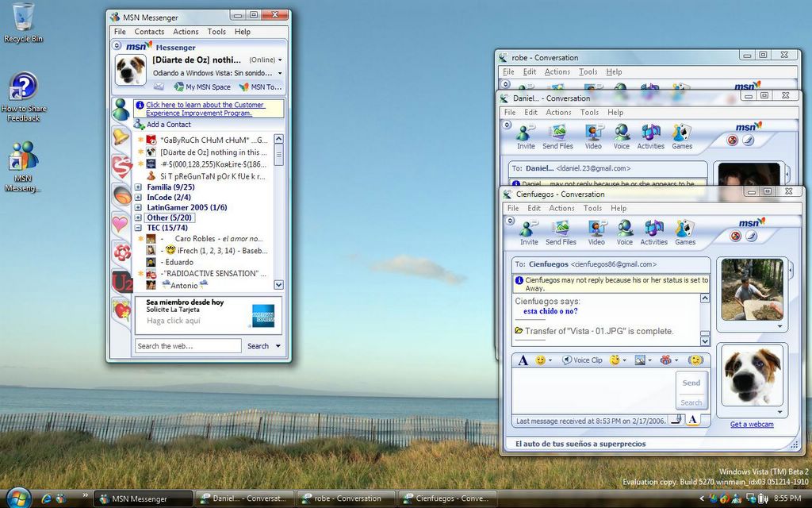The width and height of the screenshot is (812, 508).
Task: Click the e-mail envelope icon in MSN Messenger
Action: 159,87
